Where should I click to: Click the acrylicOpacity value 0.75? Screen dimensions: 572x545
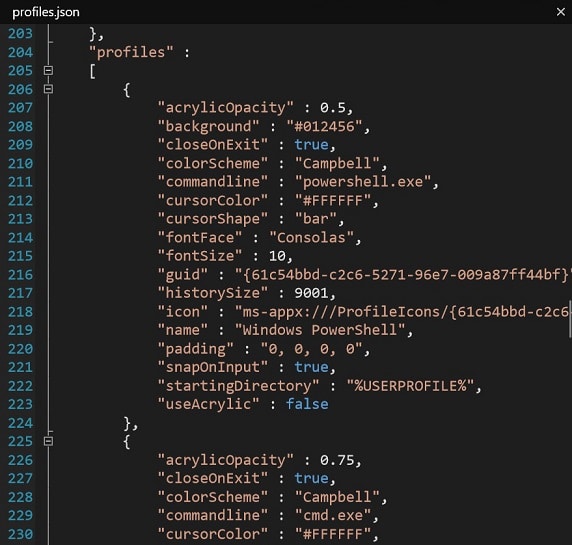click(x=337, y=460)
